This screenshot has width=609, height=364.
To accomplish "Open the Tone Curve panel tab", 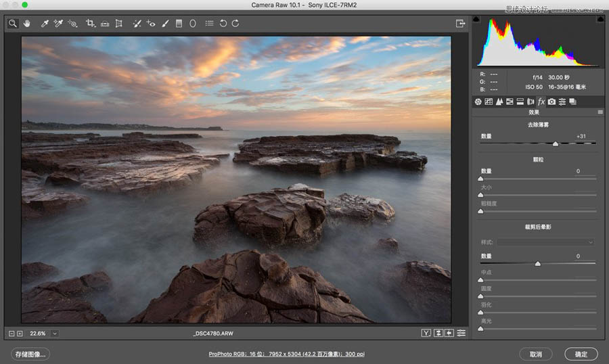I will click(489, 101).
